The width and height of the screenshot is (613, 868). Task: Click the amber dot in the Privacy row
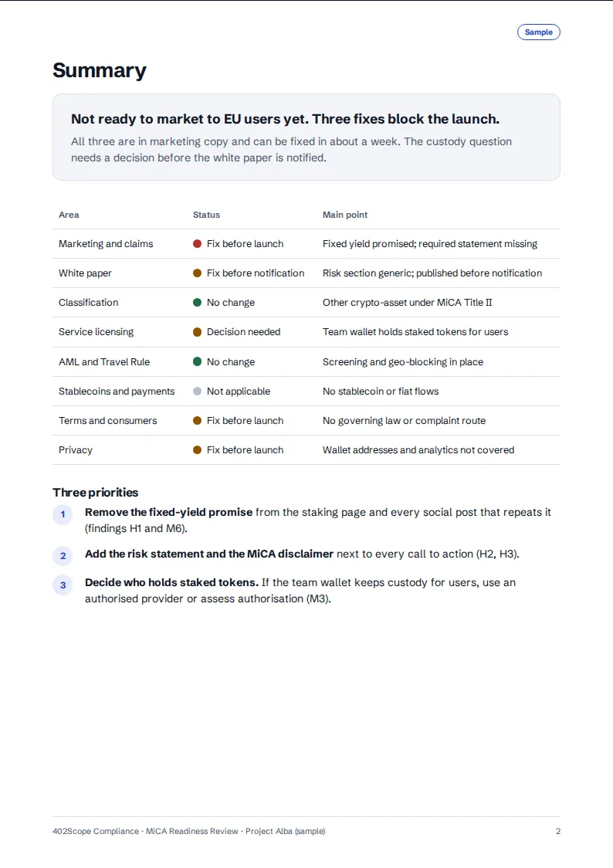tap(197, 449)
